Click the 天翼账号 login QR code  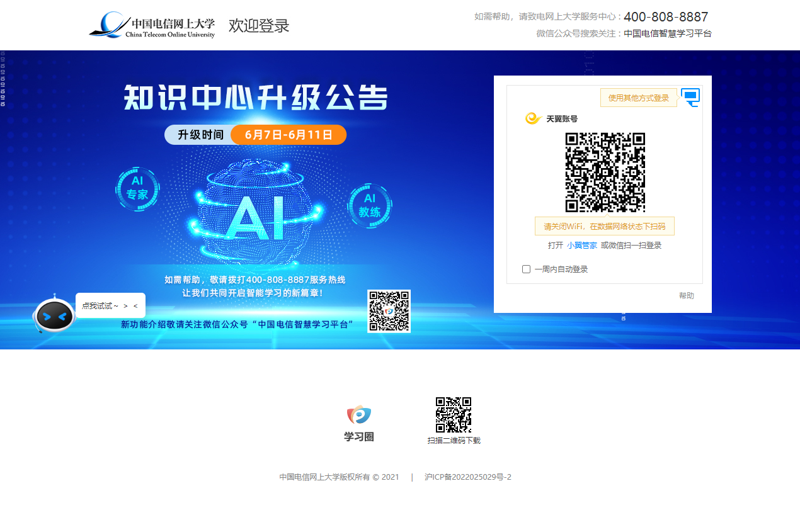[x=606, y=171]
